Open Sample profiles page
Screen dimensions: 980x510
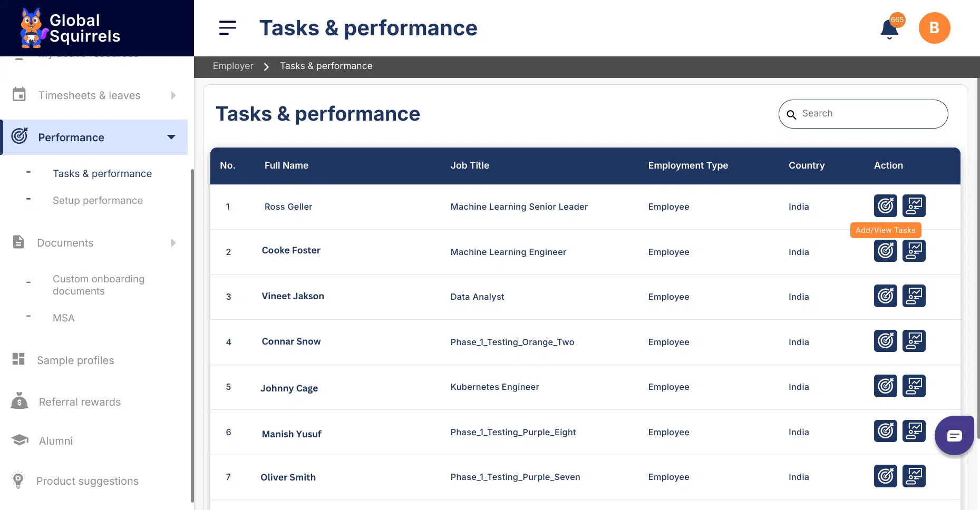click(x=75, y=361)
